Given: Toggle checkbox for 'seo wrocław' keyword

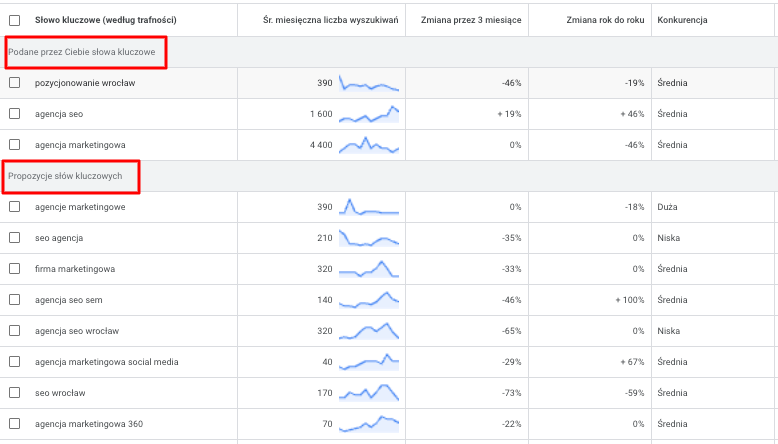Looking at the screenshot, I should click(14, 393).
